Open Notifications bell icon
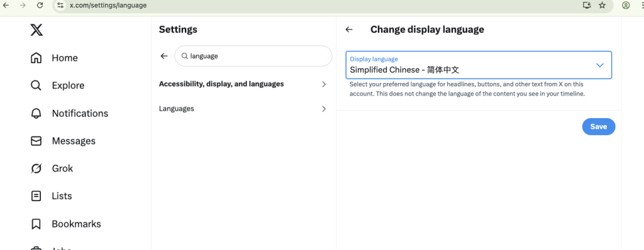 click(36, 113)
